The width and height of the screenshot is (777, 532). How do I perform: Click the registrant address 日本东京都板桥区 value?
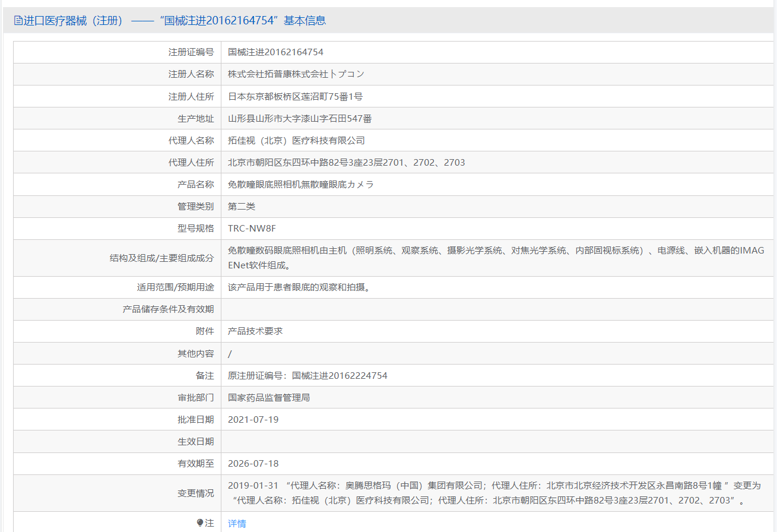click(x=295, y=96)
